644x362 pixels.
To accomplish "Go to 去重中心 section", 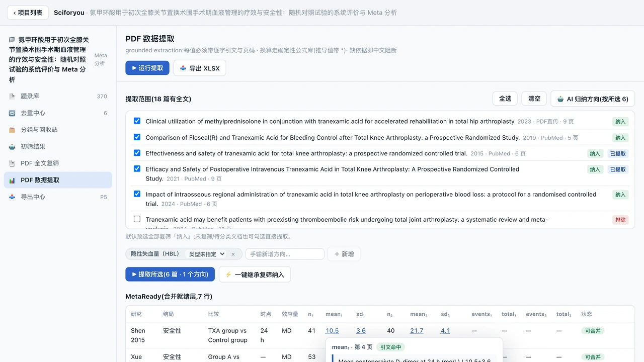I will [x=58, y=113].
